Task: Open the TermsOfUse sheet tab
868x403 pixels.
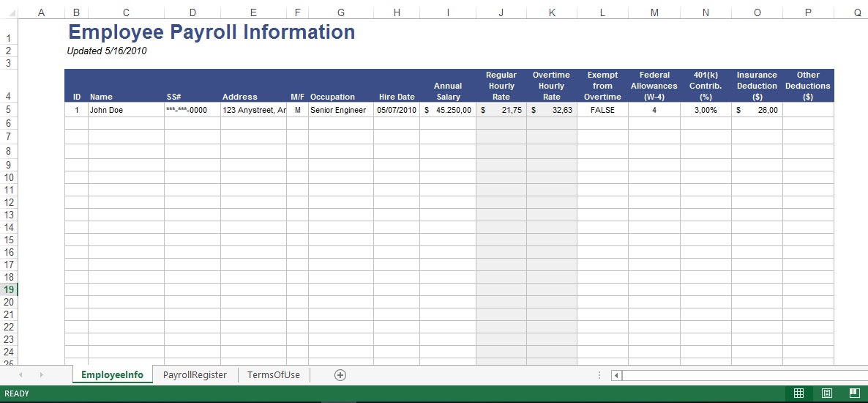Action: click(x=274, y=374)
